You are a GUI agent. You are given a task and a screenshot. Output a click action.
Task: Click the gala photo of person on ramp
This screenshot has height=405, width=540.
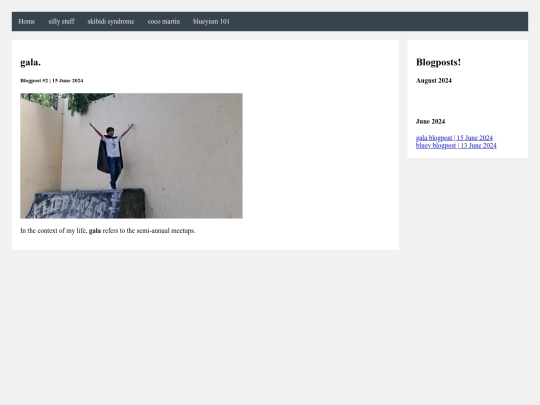131,156
